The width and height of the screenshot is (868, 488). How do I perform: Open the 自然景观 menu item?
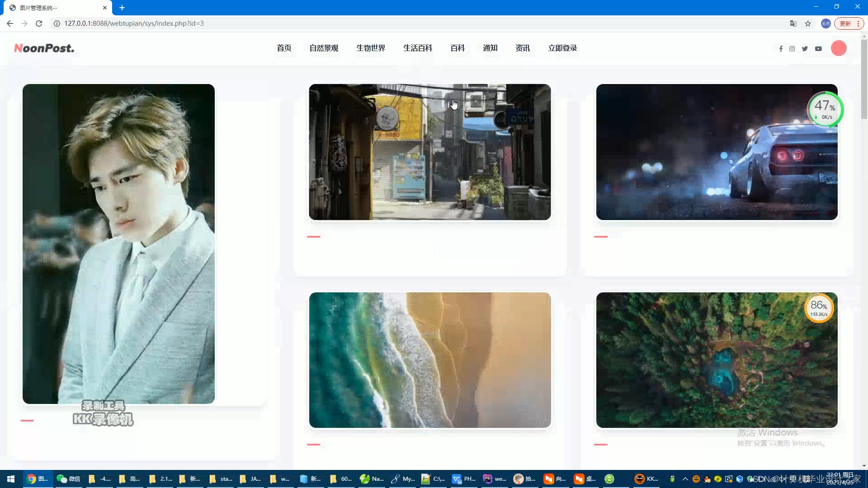coord(324,48)
